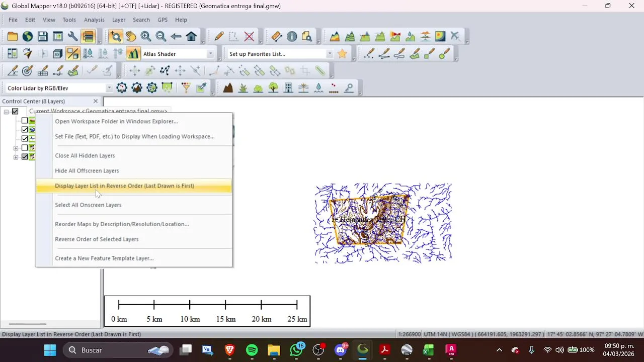Image resolution: width=644 pixels, height=362 pixels.
Task: Uncheck the layer box beside the blue icon
Action: click(x=24, y=130)
